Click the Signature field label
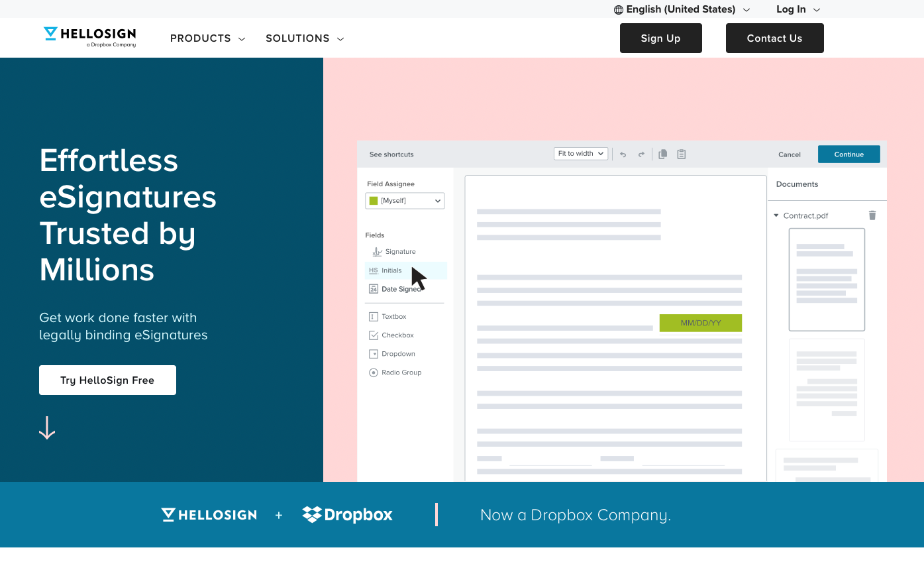 tap(401, 252)
